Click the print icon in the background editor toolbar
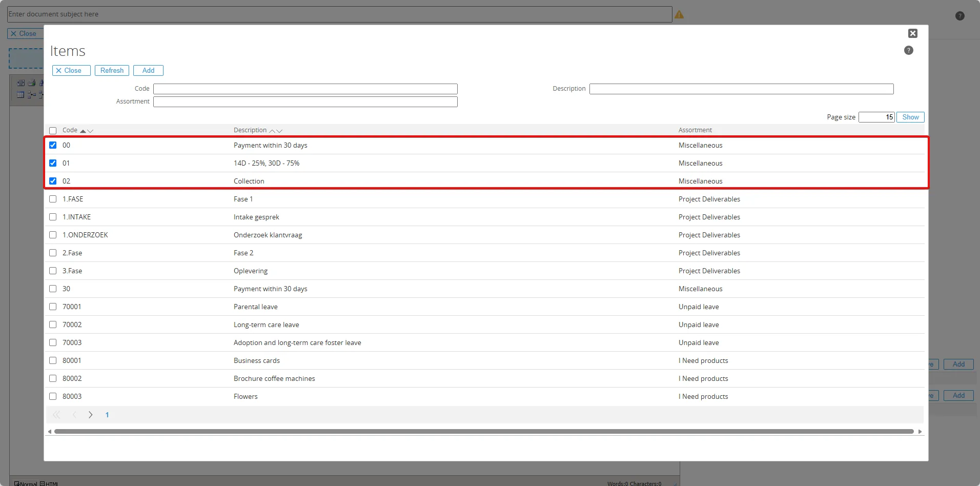Image resolution: width=980 pixels, height=486 pixels. click(x=31, y=83)
